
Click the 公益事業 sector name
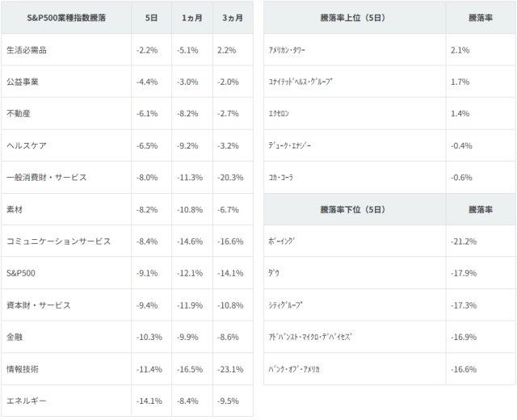click(22, 82)
